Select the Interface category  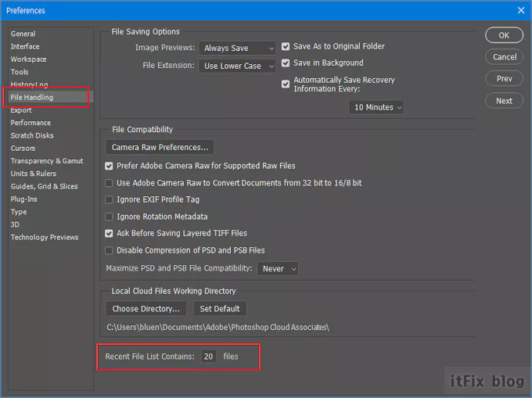click(x=25, y=46)
